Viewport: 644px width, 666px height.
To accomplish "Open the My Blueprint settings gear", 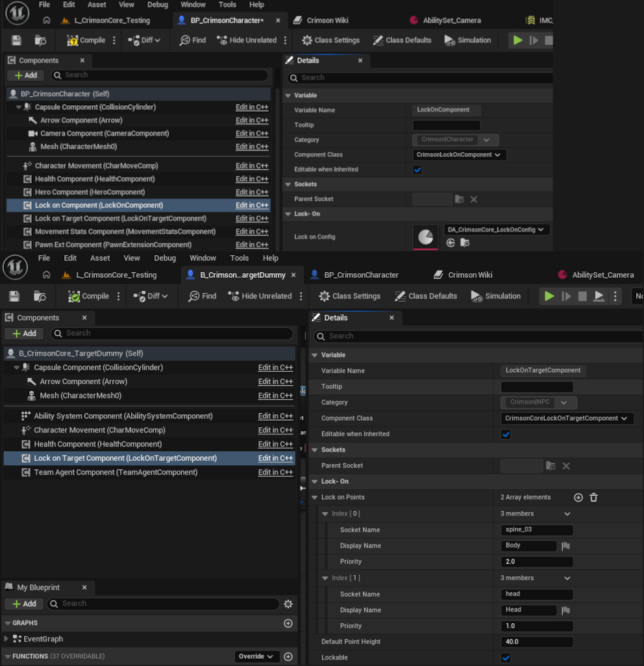I will [x=288, y=604].
